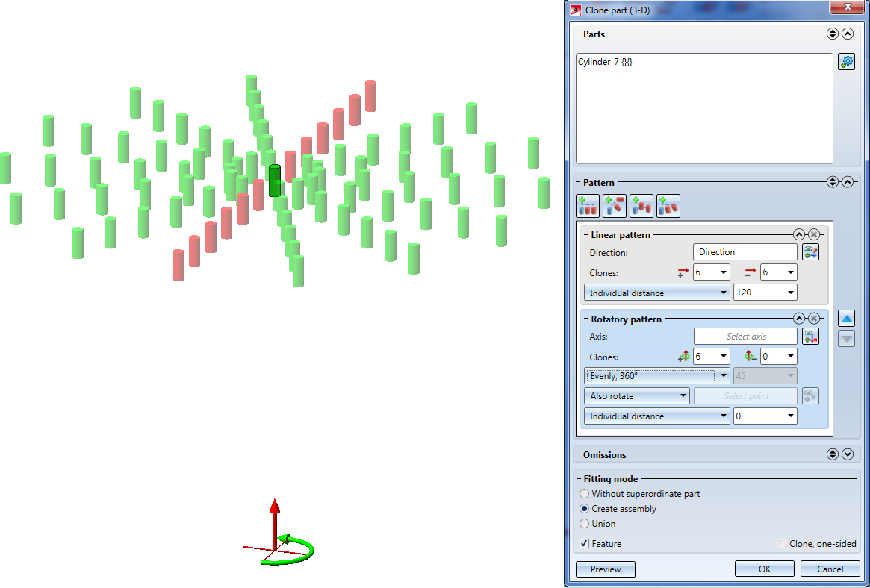Click the part selection gear icon beside Parts list
870x588 pixels.
tap(846, 61)
